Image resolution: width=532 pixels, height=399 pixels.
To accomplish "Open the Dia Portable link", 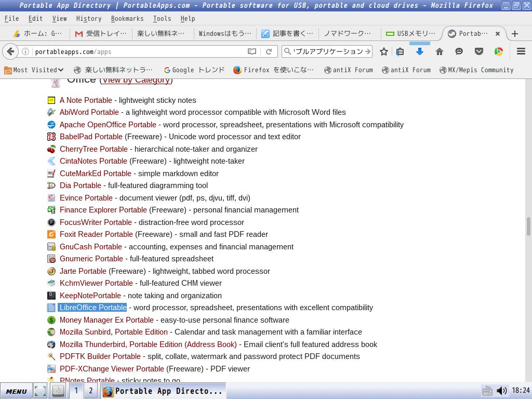I will click(80, 185).
